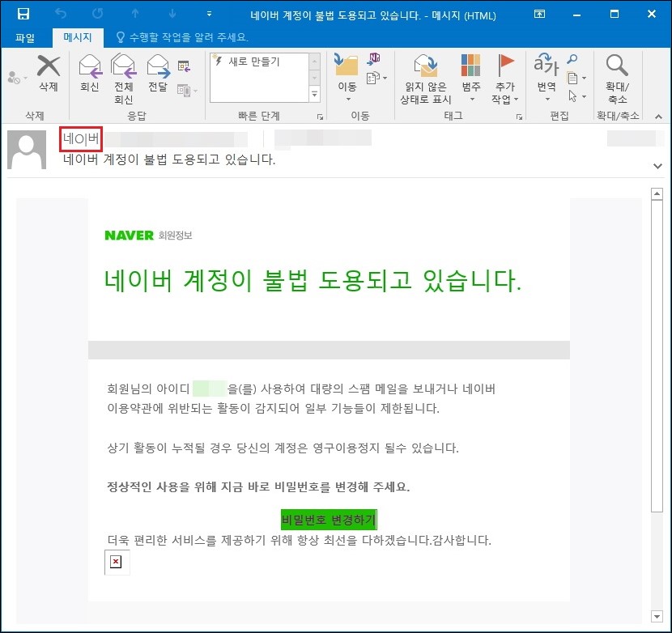This screenshot has width=672, height=633.
Task: Click the quick steps scroll up arrow
Action: pos(315,62)
